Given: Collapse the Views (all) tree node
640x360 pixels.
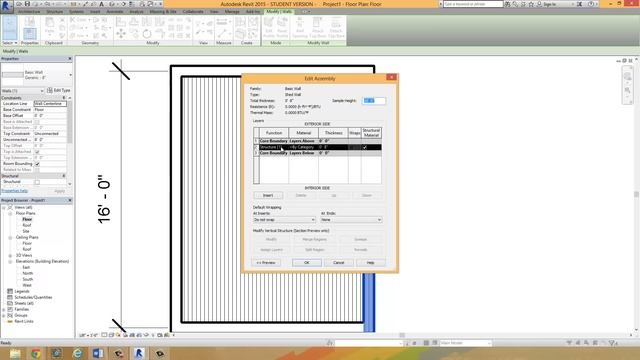Looking at the screenshot, I should [x=4, y=207].
